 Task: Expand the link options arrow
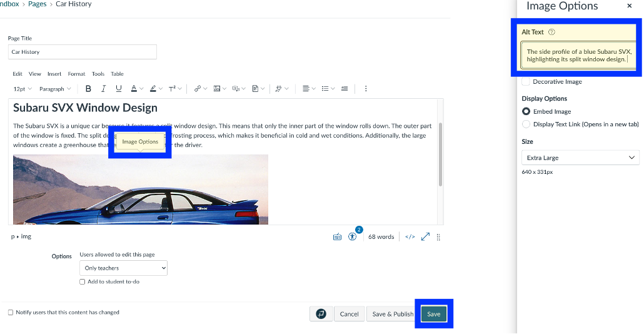[x=205, y=89]
